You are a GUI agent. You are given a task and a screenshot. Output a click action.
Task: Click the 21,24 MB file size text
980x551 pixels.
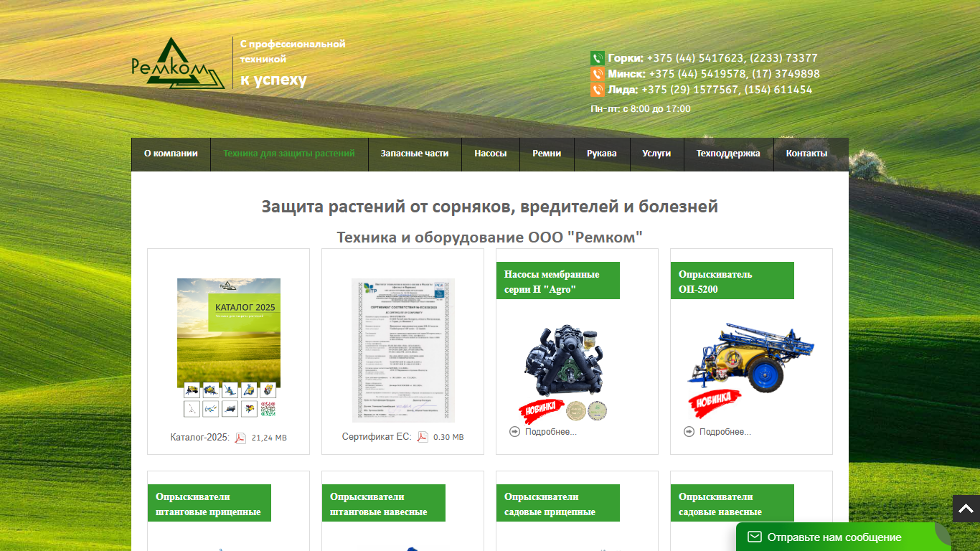coord(269,438)
